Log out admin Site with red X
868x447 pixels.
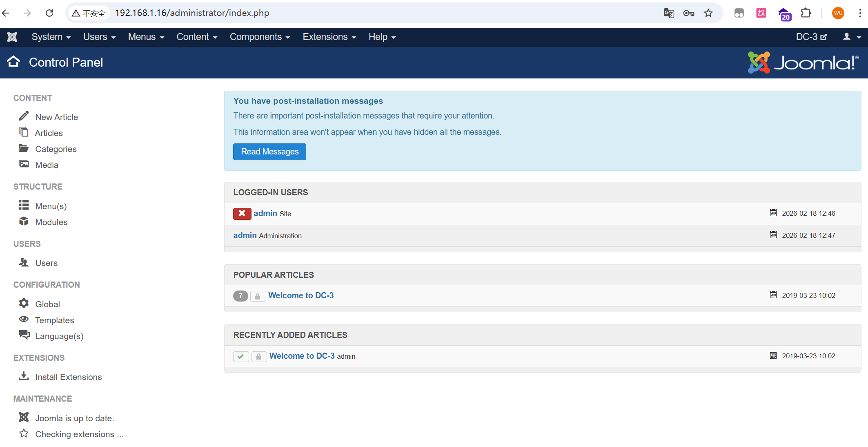(x=242, y=213)
